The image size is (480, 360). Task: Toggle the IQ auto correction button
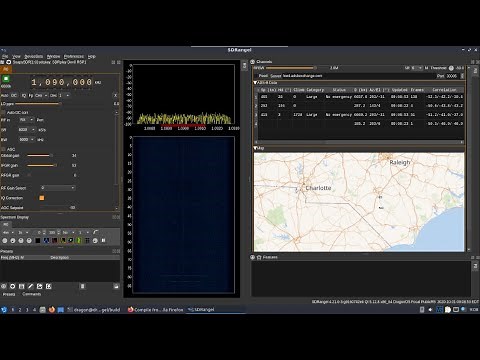pyautogui.click(x=24, y=95)
